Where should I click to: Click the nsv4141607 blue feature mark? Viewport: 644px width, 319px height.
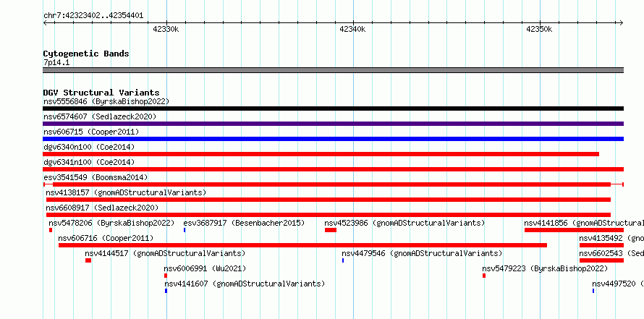point(166,291)
